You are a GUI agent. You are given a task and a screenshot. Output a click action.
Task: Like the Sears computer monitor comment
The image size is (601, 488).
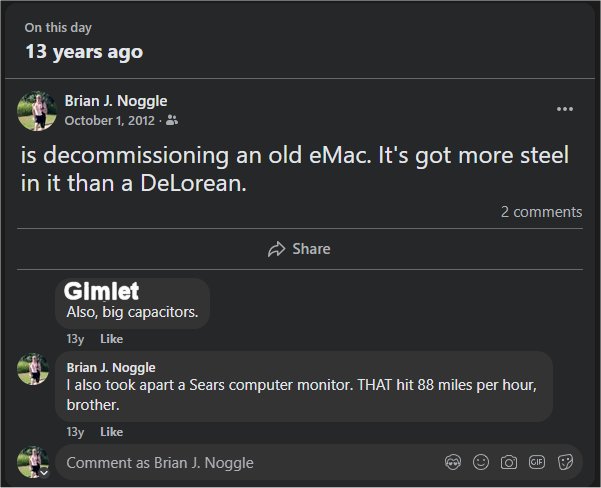tap(112, 432)
